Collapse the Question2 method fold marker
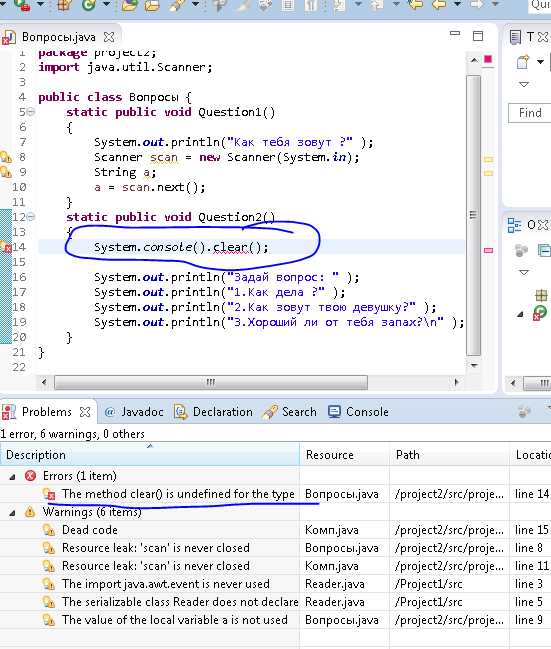 tap(31, 217)
